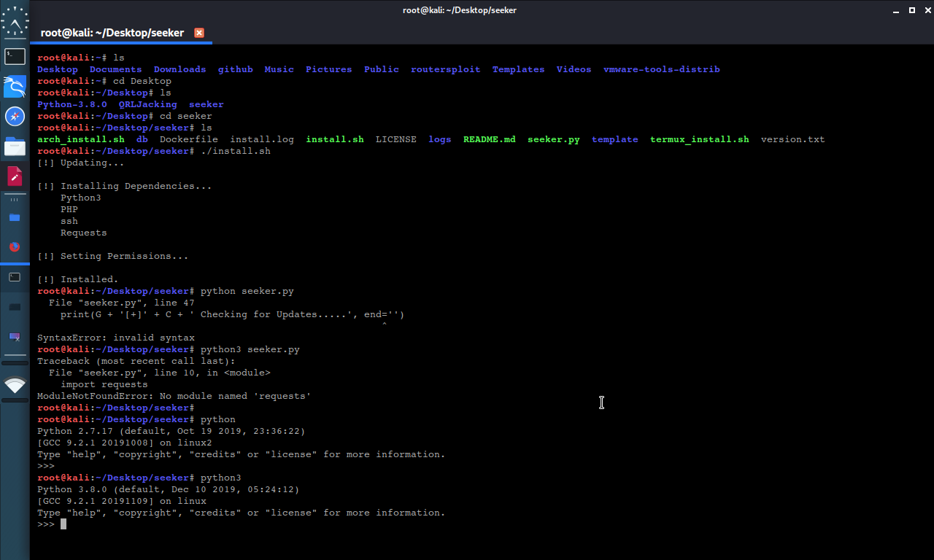The width and height of the screenshot is (934, 560).
Task: Open the file manager folder icon
Action: click(15, 145)
